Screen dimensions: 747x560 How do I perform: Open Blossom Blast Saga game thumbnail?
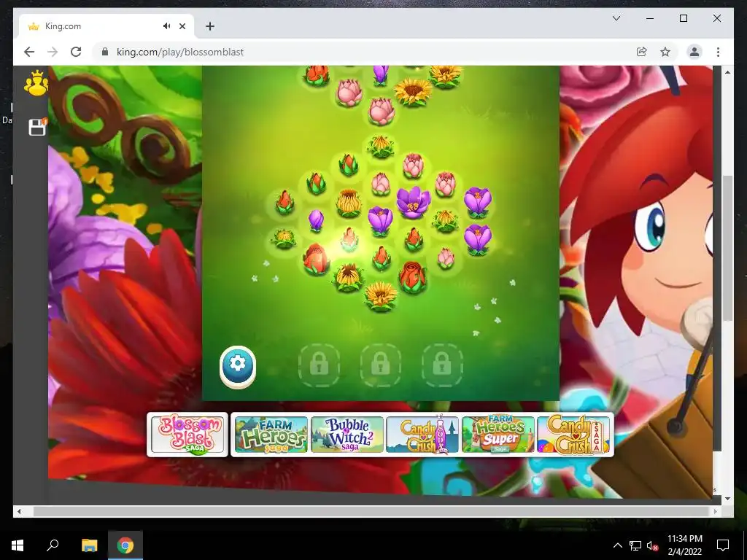tap(187, 435)
